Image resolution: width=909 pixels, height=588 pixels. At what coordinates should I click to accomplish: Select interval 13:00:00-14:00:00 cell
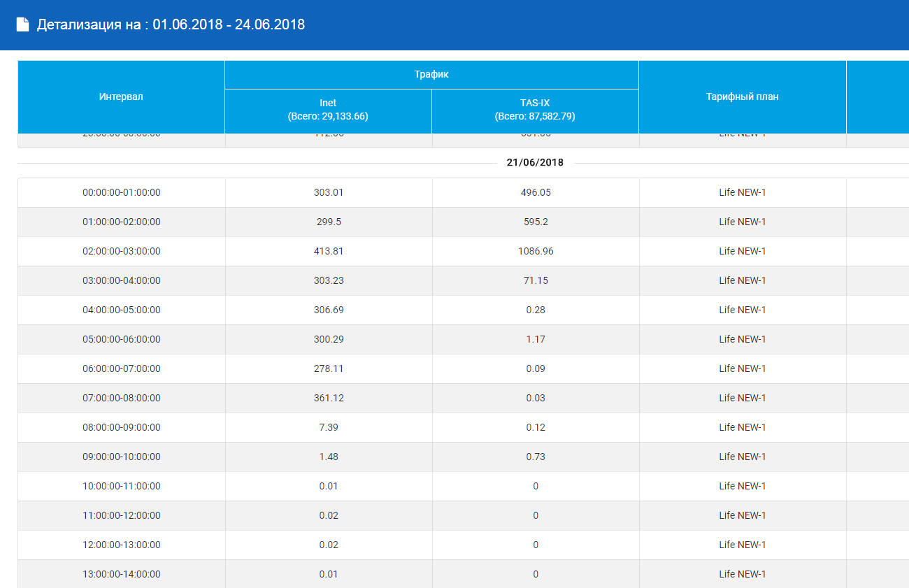(122, 574)
